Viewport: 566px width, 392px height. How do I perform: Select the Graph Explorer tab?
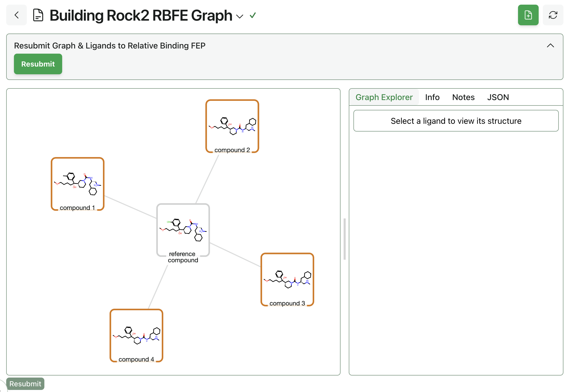384,97
